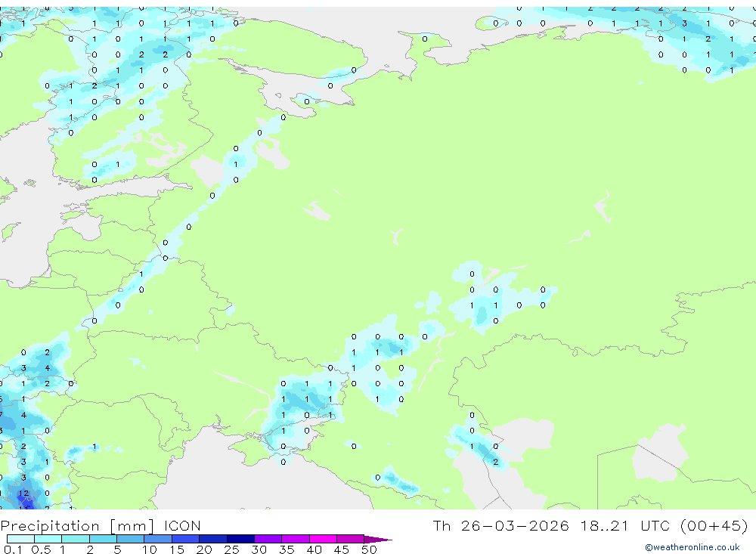The height and width of the screenshot is (554, 756).
Task: Click the legend label '0.1'
Action: 13,549
